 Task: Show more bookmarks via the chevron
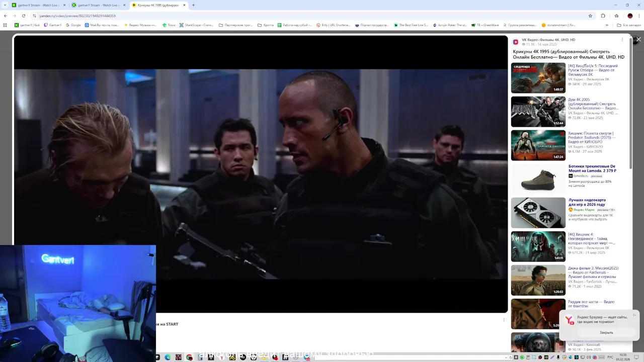tap(608, 25)
